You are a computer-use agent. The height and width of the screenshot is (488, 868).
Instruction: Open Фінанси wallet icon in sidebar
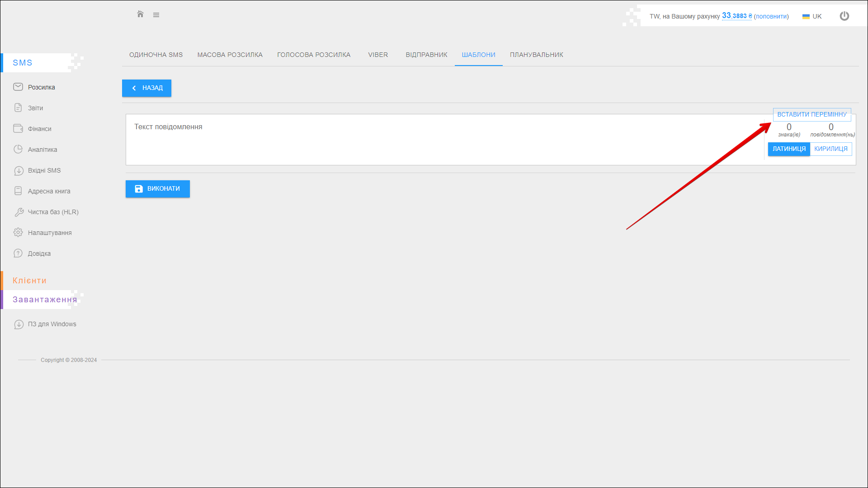click(18, 128)
